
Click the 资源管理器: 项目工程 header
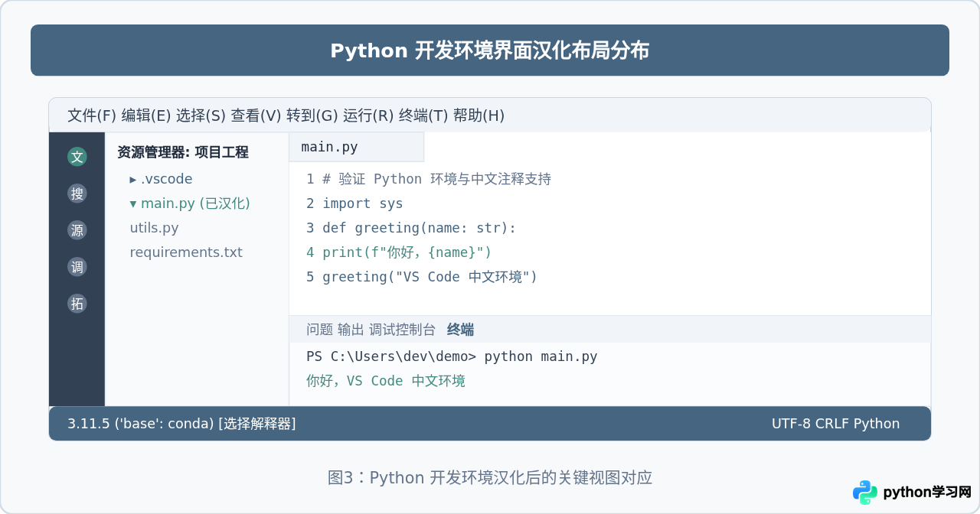(x=182, y=152)
